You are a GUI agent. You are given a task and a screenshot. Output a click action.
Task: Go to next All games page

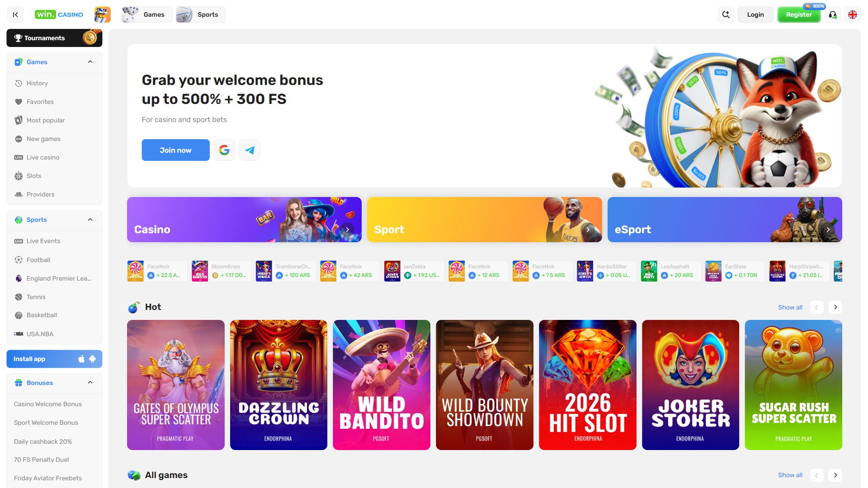[x=835, y=475]
